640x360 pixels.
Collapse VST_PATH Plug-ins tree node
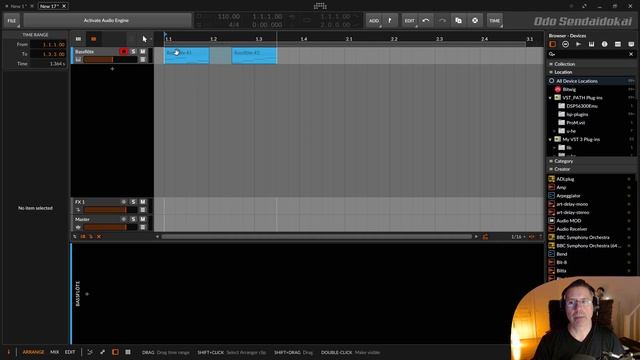coord(550,98)
